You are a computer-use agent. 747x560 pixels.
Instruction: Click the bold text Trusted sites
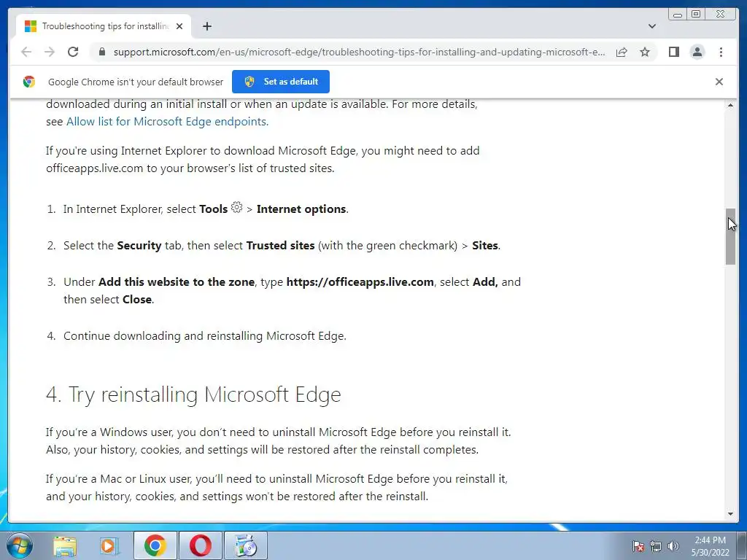pyautogui.click(x=280, y=246)
